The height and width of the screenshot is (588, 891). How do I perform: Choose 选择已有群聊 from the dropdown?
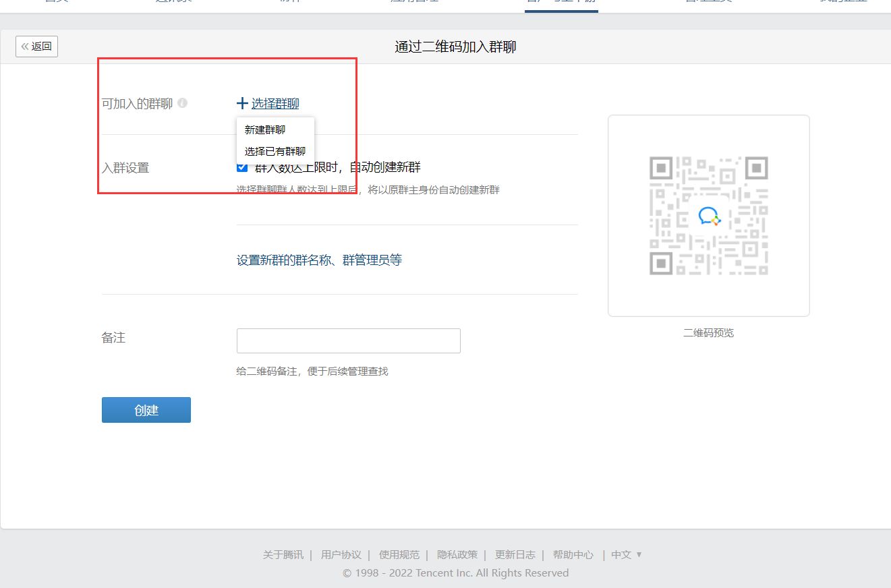(x=275, y=151)
